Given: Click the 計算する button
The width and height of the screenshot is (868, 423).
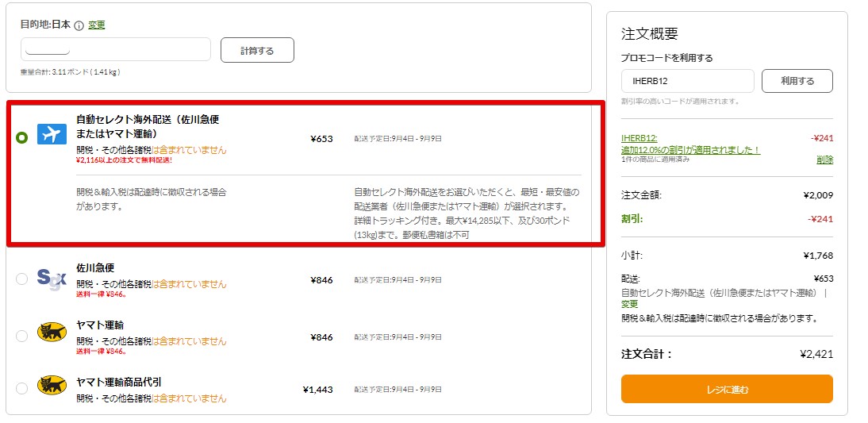Looking at the screenshot, I should tap(257, 50).
